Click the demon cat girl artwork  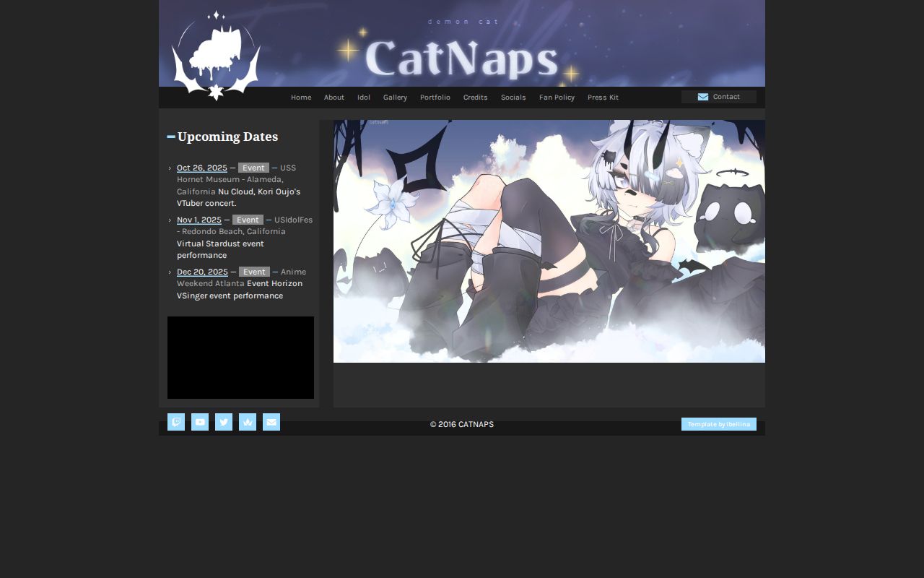549,241
